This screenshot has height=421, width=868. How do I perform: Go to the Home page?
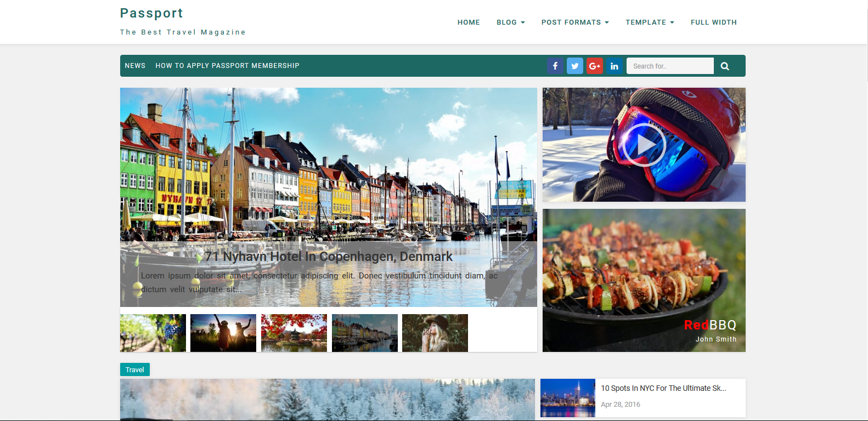(x=469, y=22)
